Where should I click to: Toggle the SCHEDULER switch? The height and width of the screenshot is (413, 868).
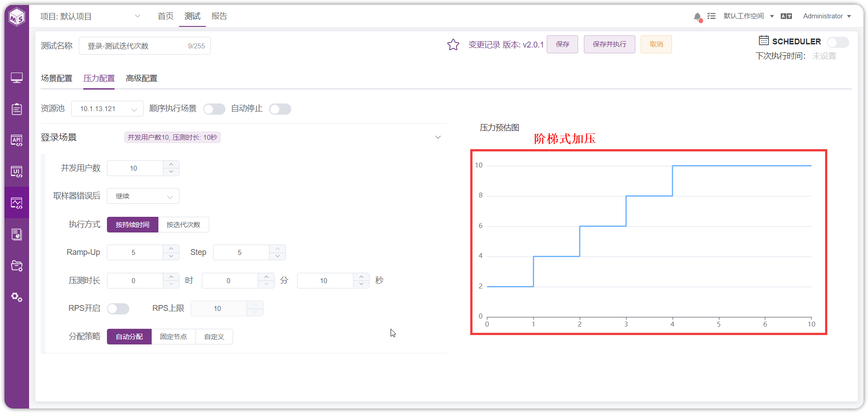(838, 42)
